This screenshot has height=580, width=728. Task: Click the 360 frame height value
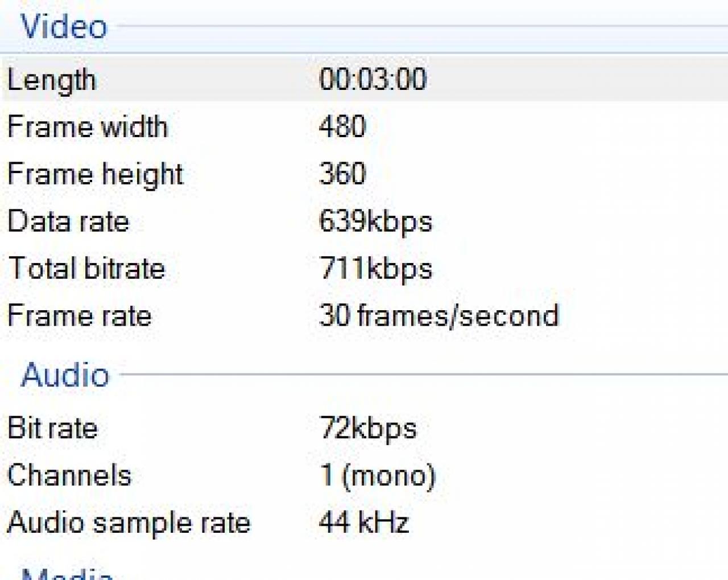[342, 174]
